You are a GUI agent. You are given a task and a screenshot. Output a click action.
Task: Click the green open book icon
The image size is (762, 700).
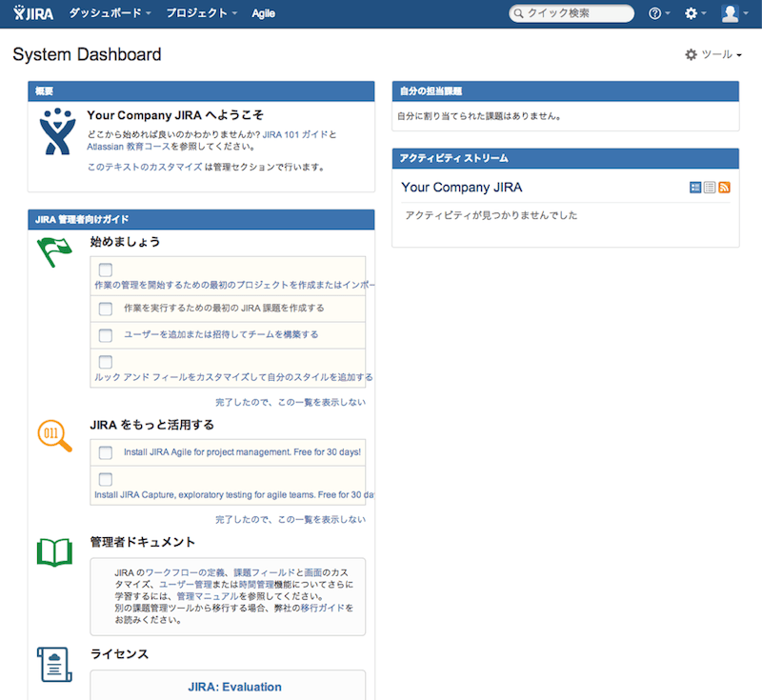point(54,552)
